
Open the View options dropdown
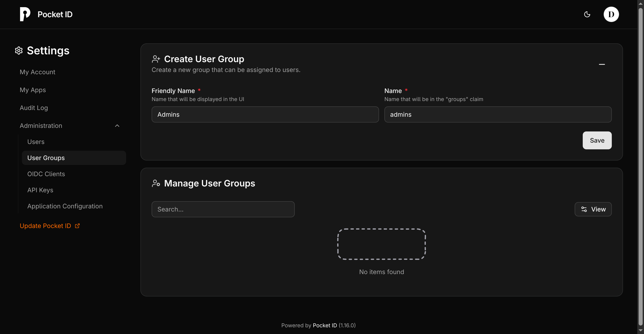pyautogui.click(x=593, y=209)
